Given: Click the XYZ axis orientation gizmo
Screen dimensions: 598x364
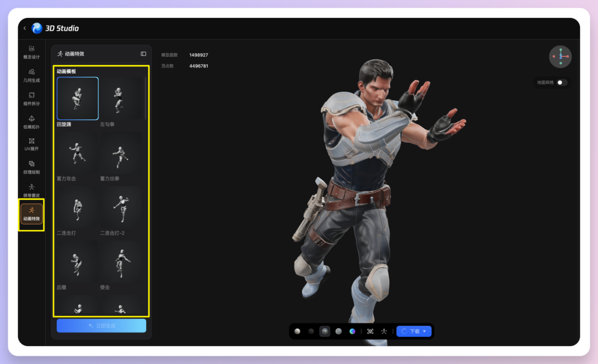Looking at the screenshot, I should click(x=560, y=56).
